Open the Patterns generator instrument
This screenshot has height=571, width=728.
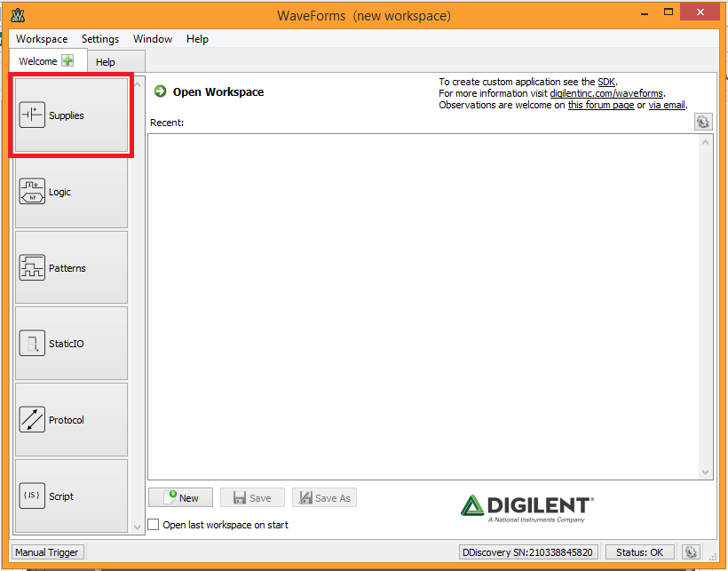[x=71, y=268]
